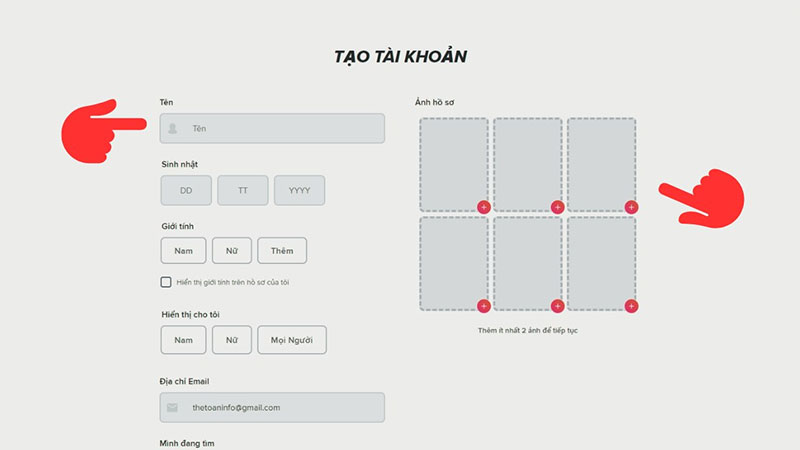Focus the Tên name input field
The width and height of the screenshot is (800, 450).
coord(272,129)
